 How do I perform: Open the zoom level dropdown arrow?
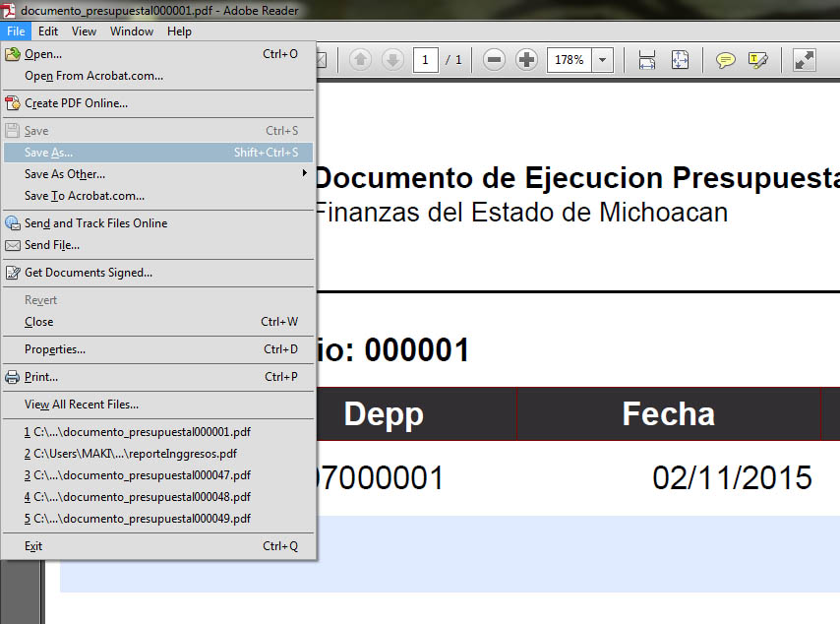pos(603,59)
